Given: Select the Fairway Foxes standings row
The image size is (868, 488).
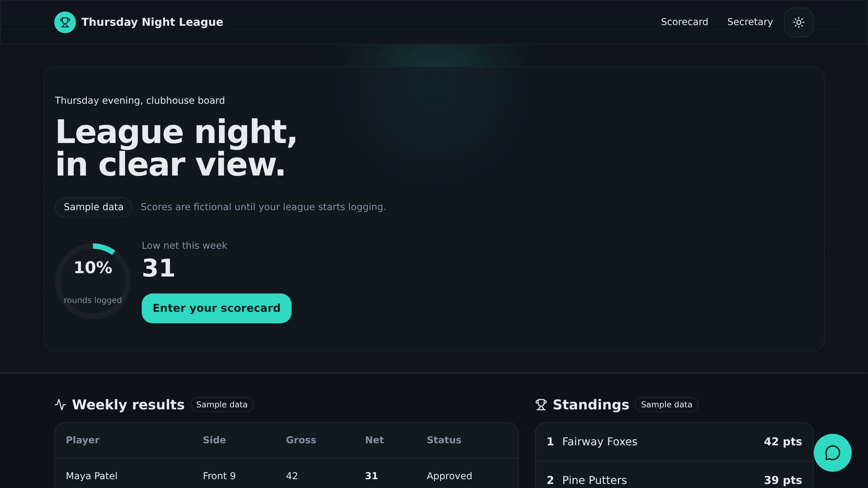Looking at the screenshot, I should click(x=674, y=442).
